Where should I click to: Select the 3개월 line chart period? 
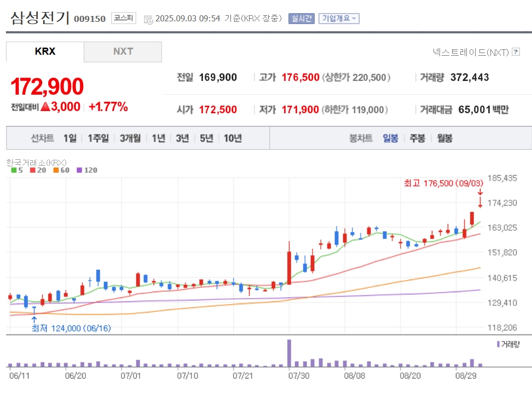[130, 138]
